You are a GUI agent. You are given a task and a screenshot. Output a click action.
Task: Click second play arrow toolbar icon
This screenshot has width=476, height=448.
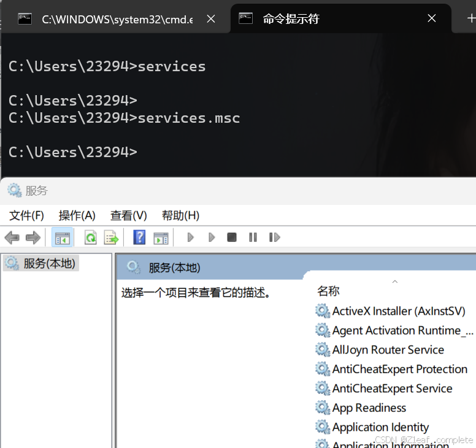point(212,238)
